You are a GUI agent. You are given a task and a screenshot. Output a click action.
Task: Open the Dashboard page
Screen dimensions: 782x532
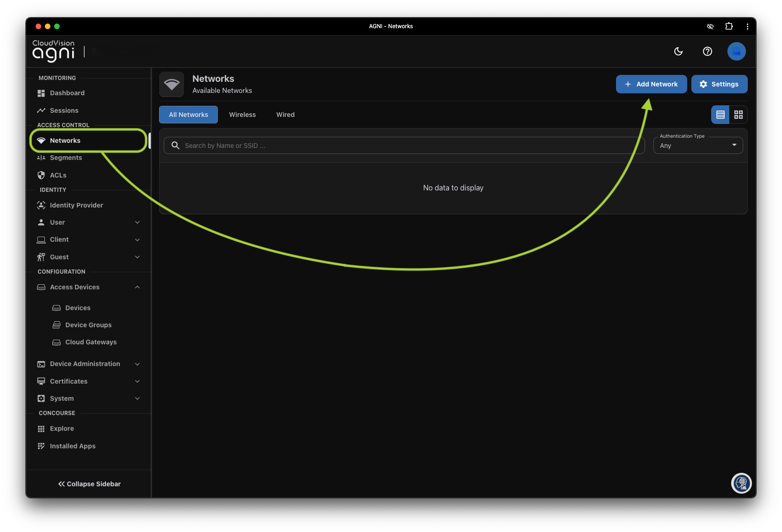pyautogui.click(x=67, y=93)
